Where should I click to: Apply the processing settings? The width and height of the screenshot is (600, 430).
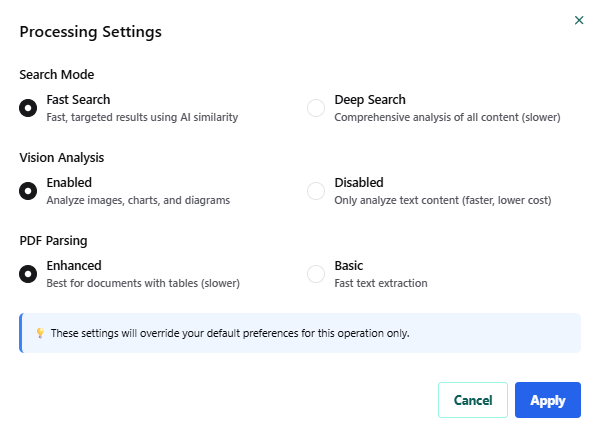(548, 400)
